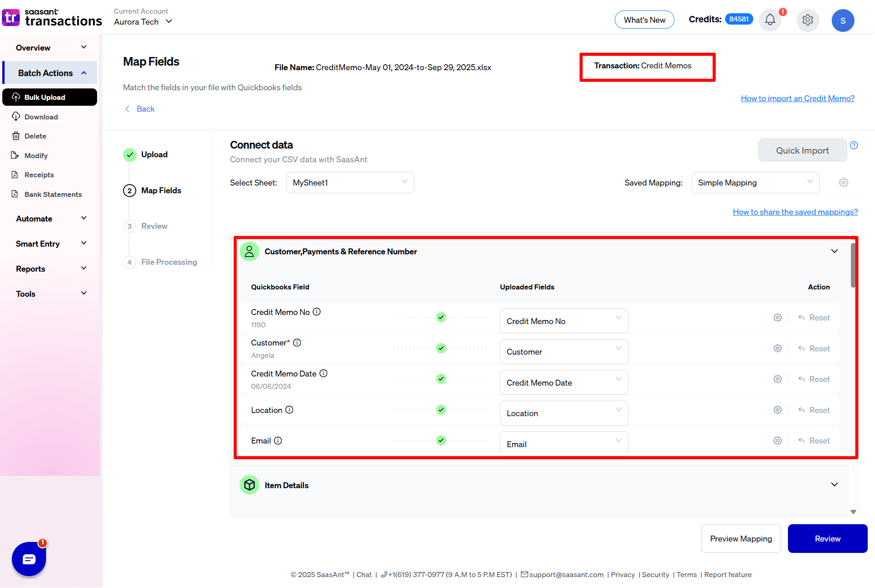Open the Simple Mapping saved mapping dropdown
The width and height of the screenshot is (875, 588).
point(755,183)
